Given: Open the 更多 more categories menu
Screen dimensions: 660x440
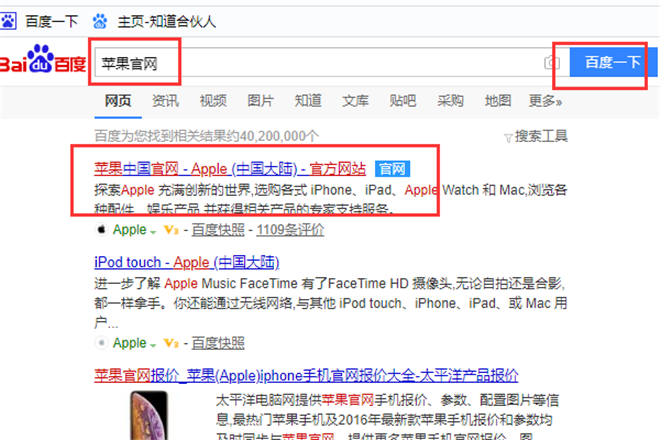Looking at the screenshot, I should 545,101.
